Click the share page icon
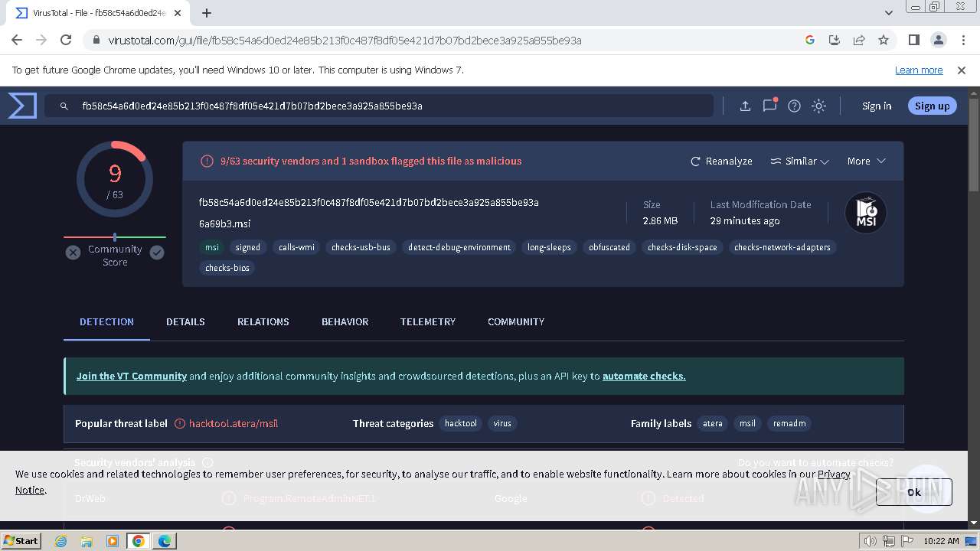980x551 pixels. coord(859,40)
